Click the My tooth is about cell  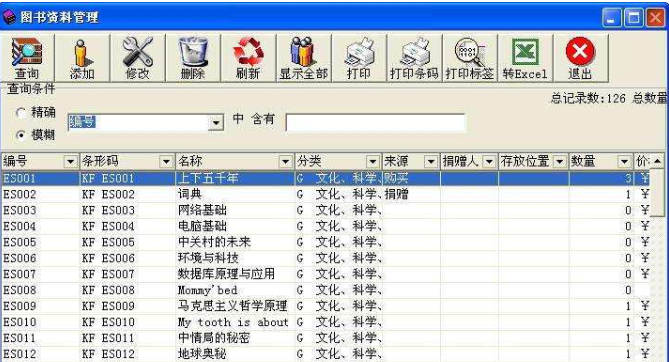tap(235, 322)
